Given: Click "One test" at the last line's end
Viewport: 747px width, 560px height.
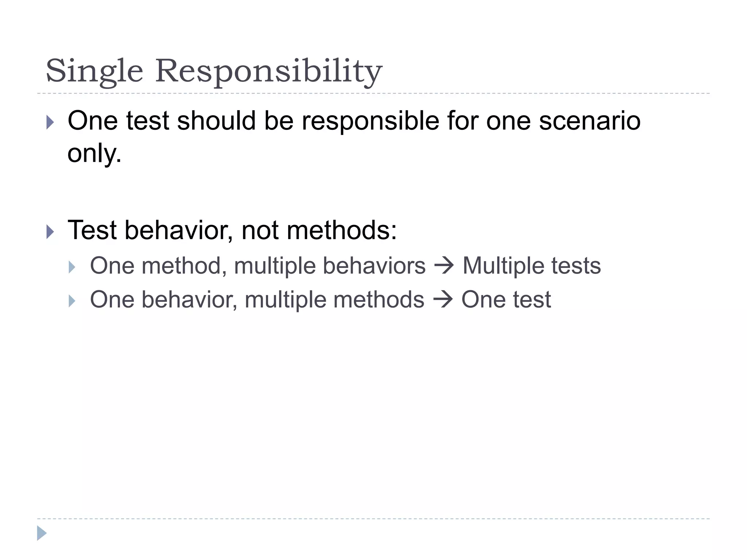Looking at the screenshot, I should pos(506,300).
